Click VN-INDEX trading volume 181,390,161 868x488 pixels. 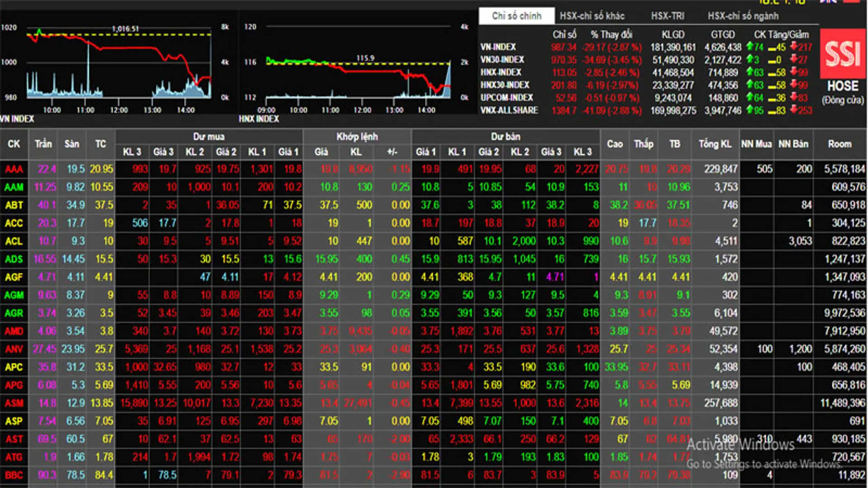click(x=673, y=47)
